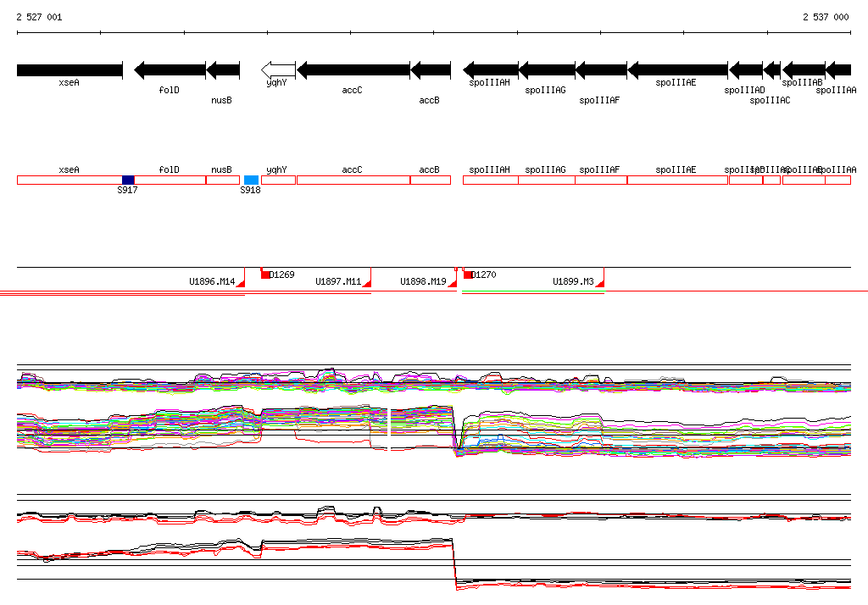Click the black spoIIIAH gene arrow
This screenshot has width=868, height=605.
pos(491,69)
